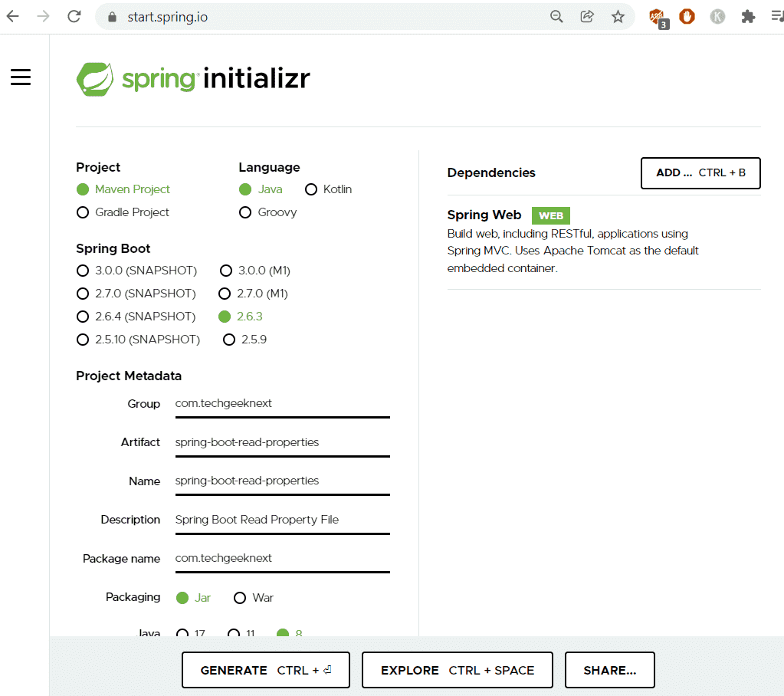The height and width of the screenshot is (696, 784).
Task: Select Spring Boot 3.0.0 (SNAPSHOT)
Action: [136, 271]
